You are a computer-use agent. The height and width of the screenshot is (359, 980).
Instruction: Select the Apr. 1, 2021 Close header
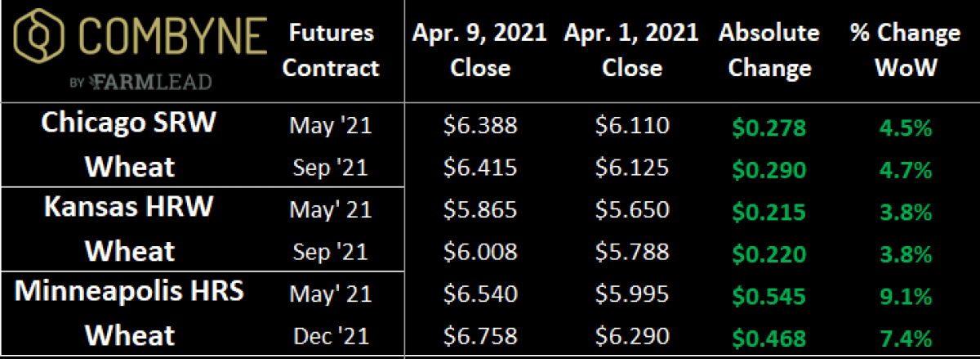click(630, 50)
